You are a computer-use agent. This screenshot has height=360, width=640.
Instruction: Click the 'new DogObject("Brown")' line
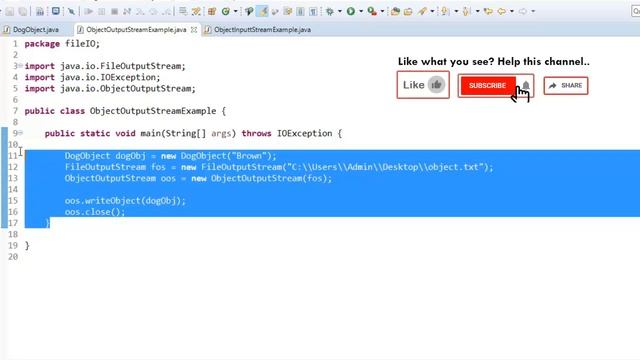171,156
